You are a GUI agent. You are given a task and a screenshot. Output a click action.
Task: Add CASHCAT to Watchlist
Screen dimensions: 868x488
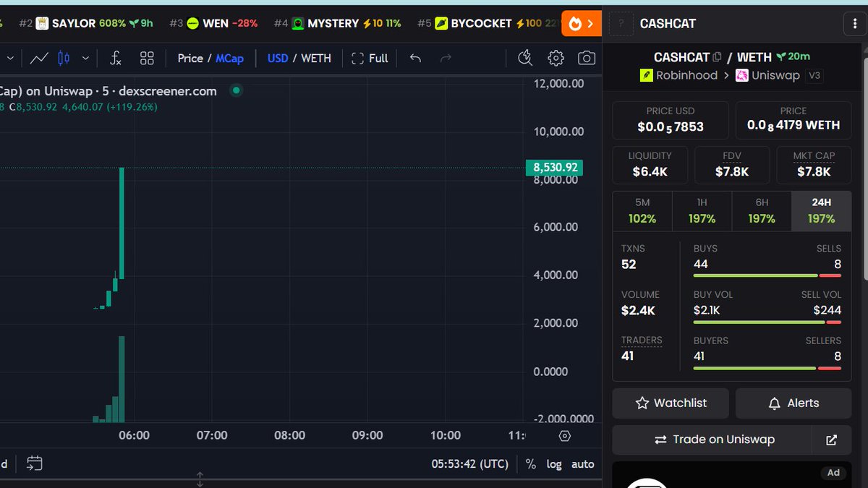[x=671, y=403]
